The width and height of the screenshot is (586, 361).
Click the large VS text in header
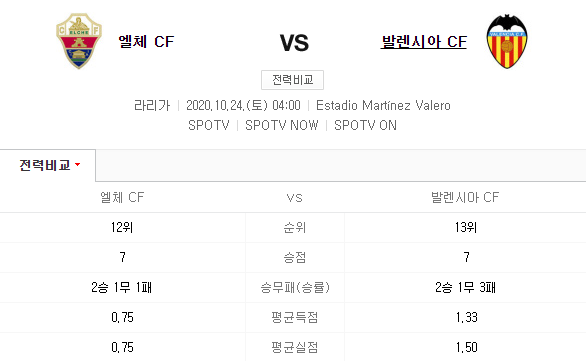pos(294,43)
